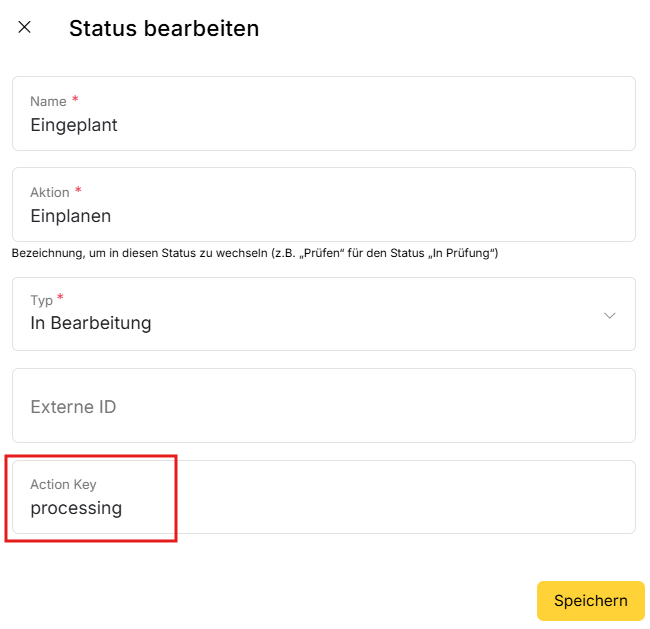
Task: Focus the Aktion text field
Action: click(x=323, y=205)
